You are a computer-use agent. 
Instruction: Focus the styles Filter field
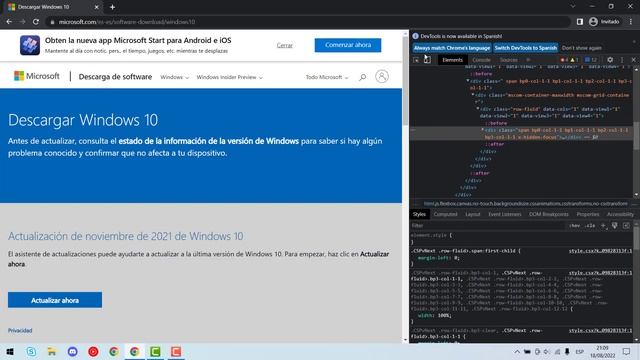(488, 225)
